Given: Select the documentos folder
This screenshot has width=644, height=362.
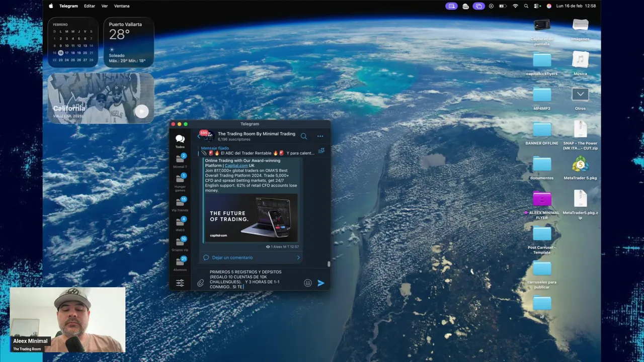Looking at the screenshot, I should pos(542,168).
